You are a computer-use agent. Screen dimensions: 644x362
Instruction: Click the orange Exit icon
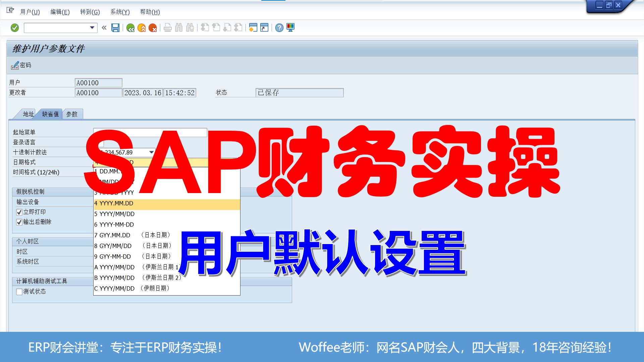coord(142,28)
